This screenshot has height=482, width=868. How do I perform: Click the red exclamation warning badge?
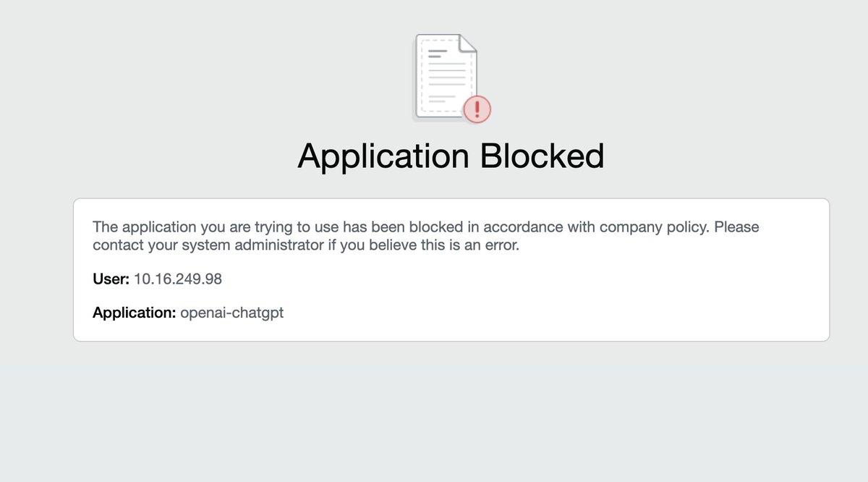click(x=477, y=109)
